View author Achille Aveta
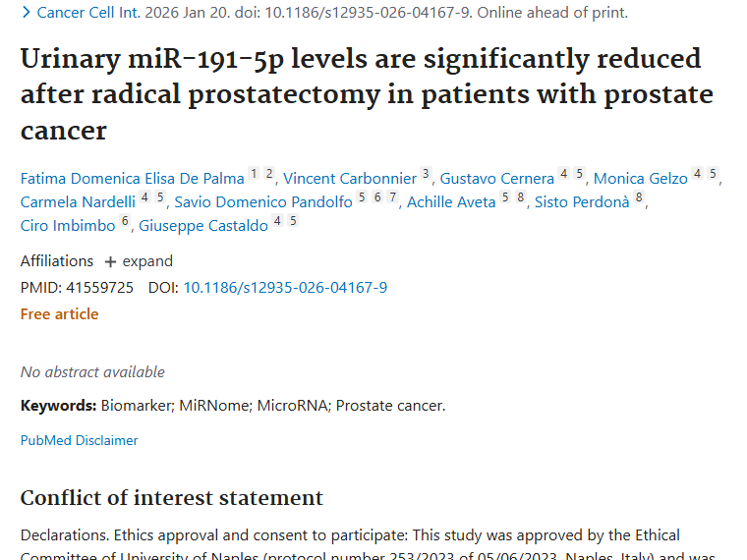This screenshot has height=560, width=747. [x=451, y=202]
